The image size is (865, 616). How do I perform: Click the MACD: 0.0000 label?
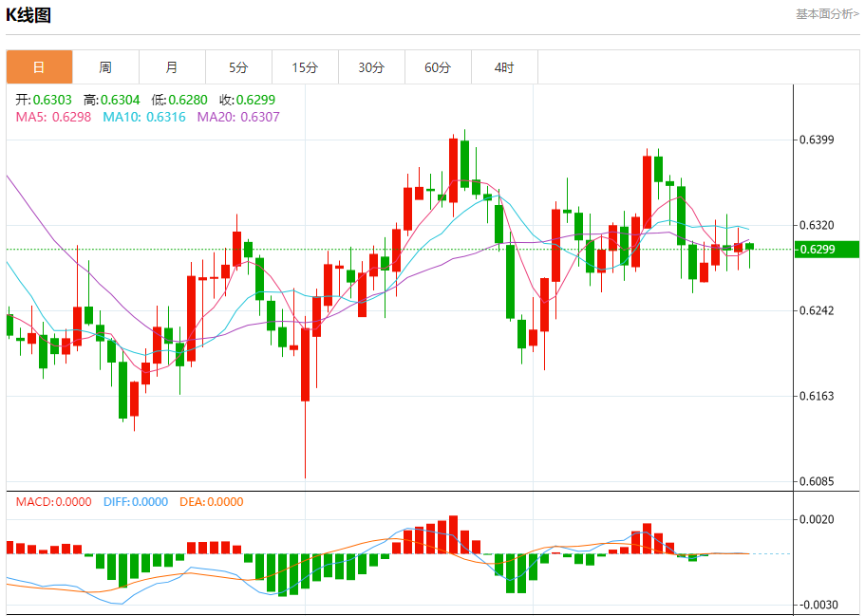coord(53,502)
